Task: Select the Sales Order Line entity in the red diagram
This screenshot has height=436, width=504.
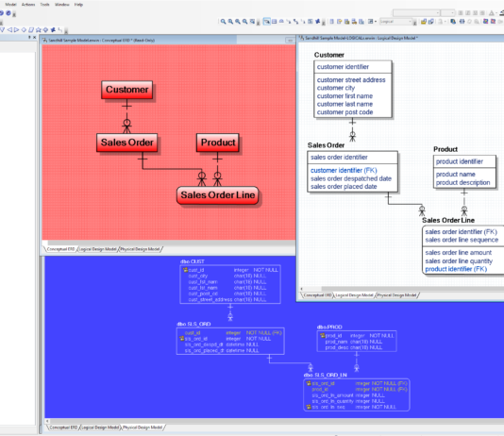Action: 218,195
